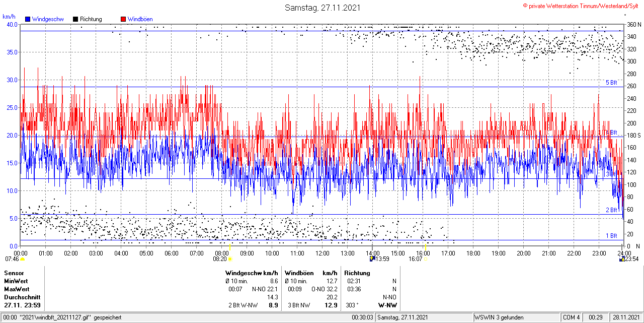644x323 pixels.
Task: Click the 30.0 speed axis value
Action: 12,80
